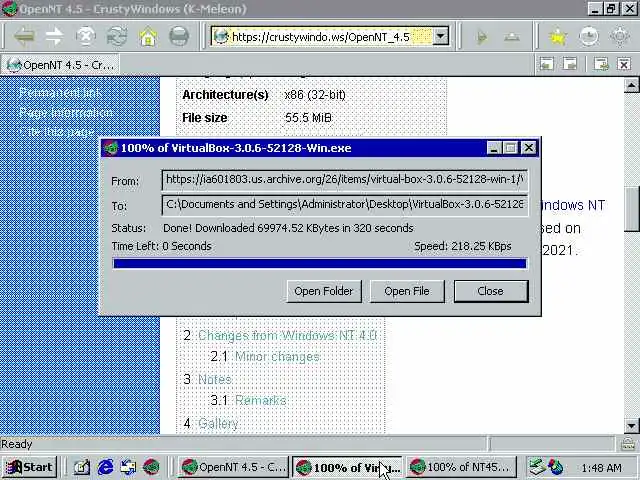Switch to the 100% of NT45... taskbar button

tap(462, 467)
